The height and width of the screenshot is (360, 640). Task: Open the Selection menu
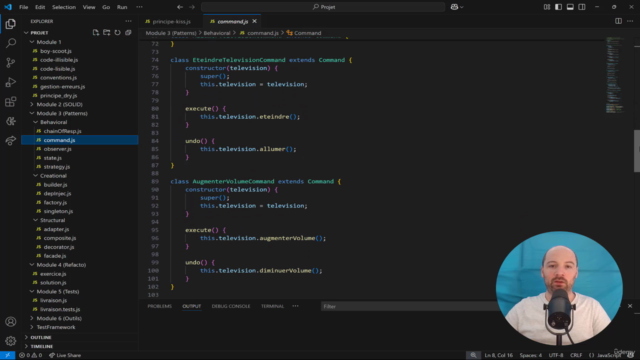64,7
